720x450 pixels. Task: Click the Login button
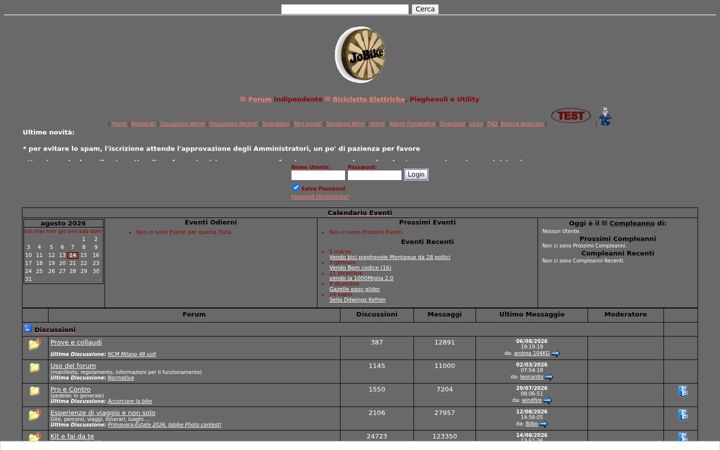(416, 174)
